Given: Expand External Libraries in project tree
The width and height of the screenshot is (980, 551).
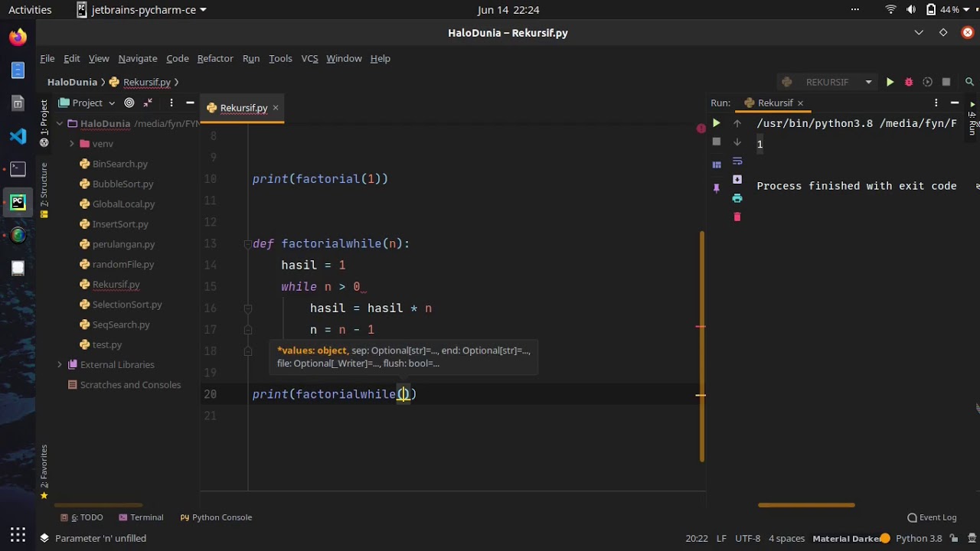Looking at the screenshot, I should click(x=60, y=365).
